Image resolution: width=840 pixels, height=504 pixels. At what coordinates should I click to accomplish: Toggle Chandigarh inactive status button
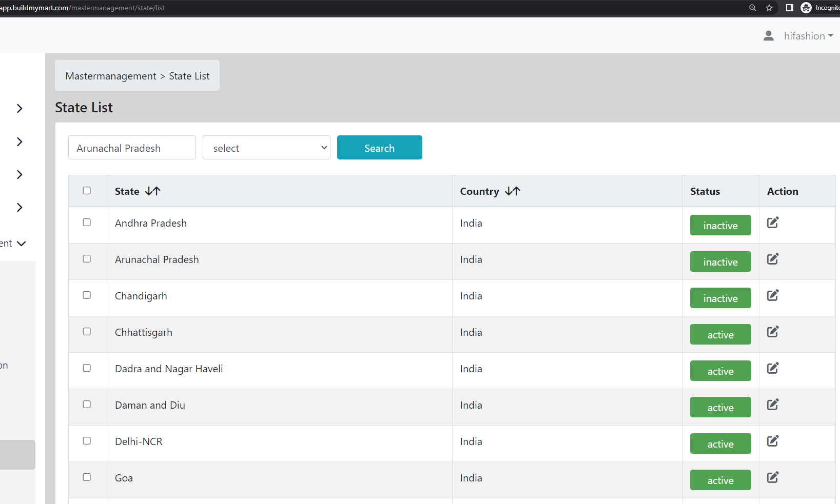pos(720,298)
